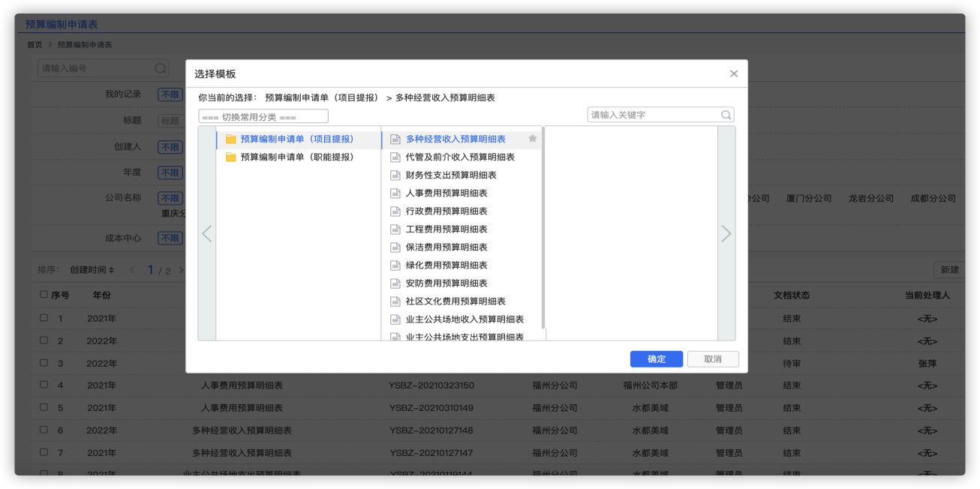Click the 新建 button in background page

point(949,270)
